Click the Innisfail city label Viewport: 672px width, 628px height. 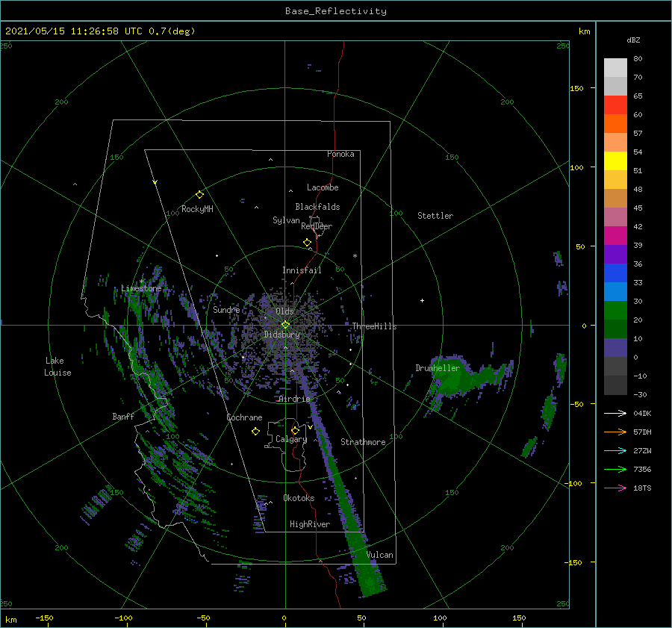(302, 270)
